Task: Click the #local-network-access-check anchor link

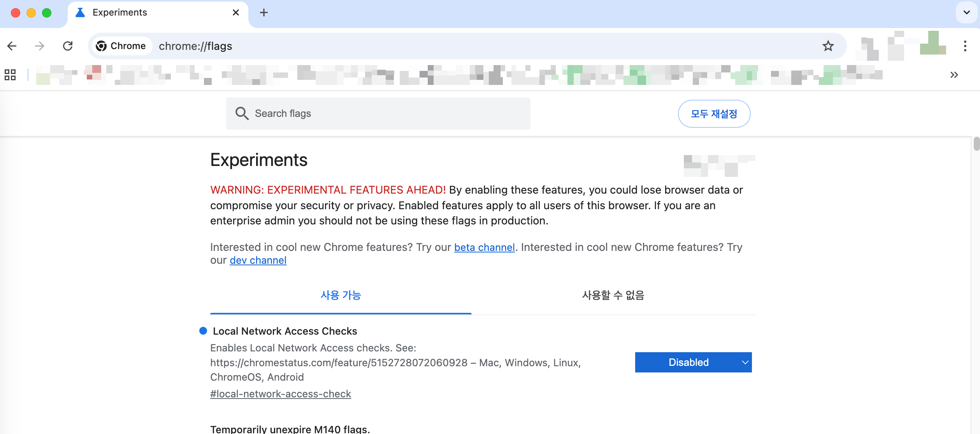Action: click(280, 394)
